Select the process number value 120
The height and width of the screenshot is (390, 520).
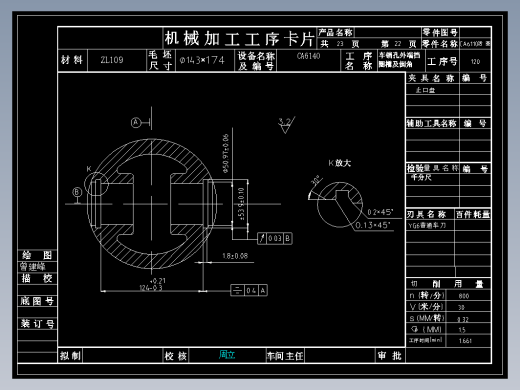[475, 62]
